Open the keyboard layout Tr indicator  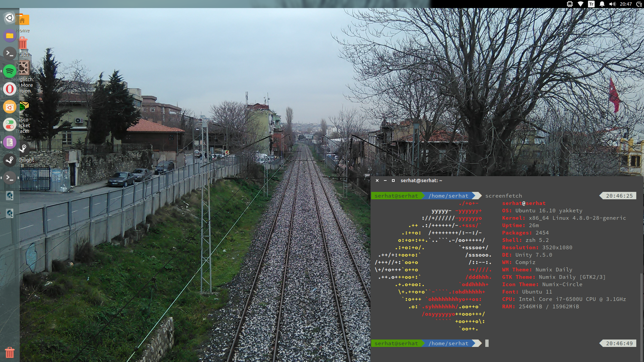(x=591, y=4)
